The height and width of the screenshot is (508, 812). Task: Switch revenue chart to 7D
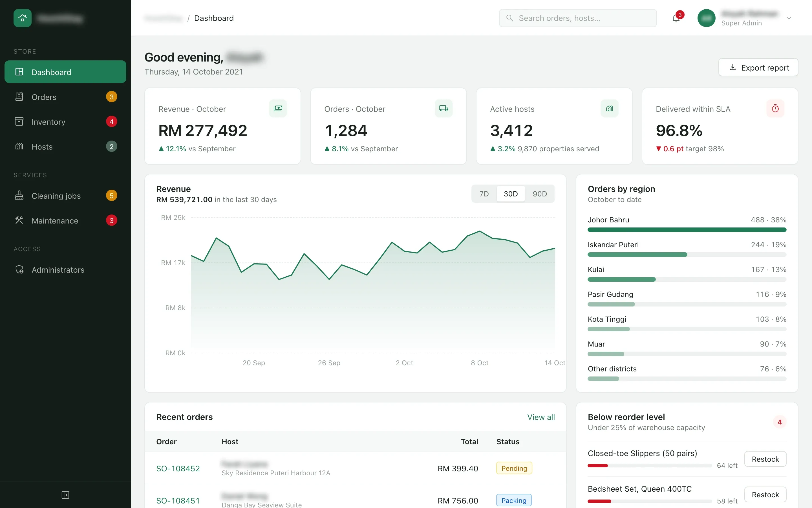[x=484, y=194]
